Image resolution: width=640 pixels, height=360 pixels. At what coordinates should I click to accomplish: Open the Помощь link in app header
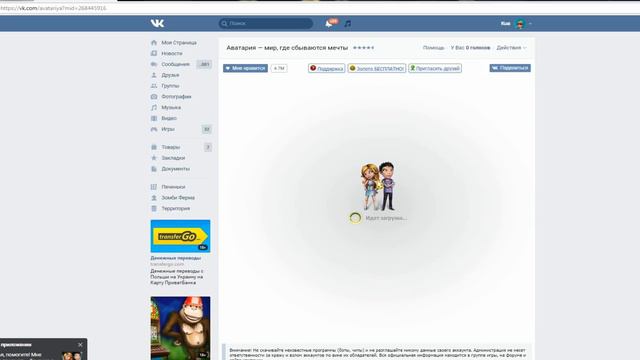(x=433, y=48)
